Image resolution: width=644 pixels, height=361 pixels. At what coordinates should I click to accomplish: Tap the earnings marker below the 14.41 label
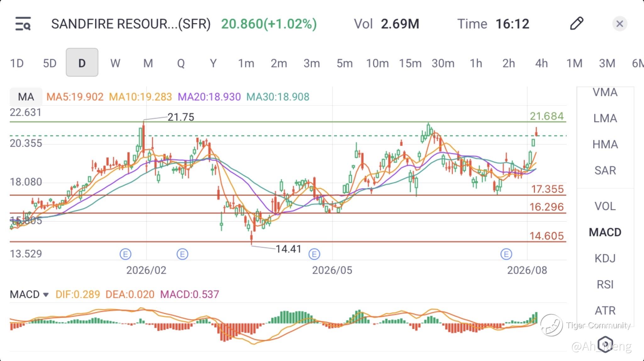[x=314, y=254]
